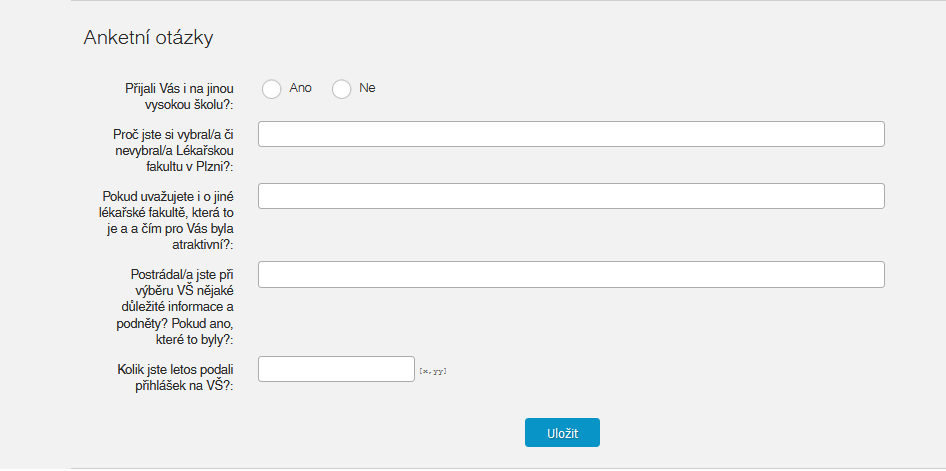Click the "Kolik jste letos podali přihlášek" question label
Image resolution: width=946 pixels, height=471 pixels.
[x=175, y=377]
